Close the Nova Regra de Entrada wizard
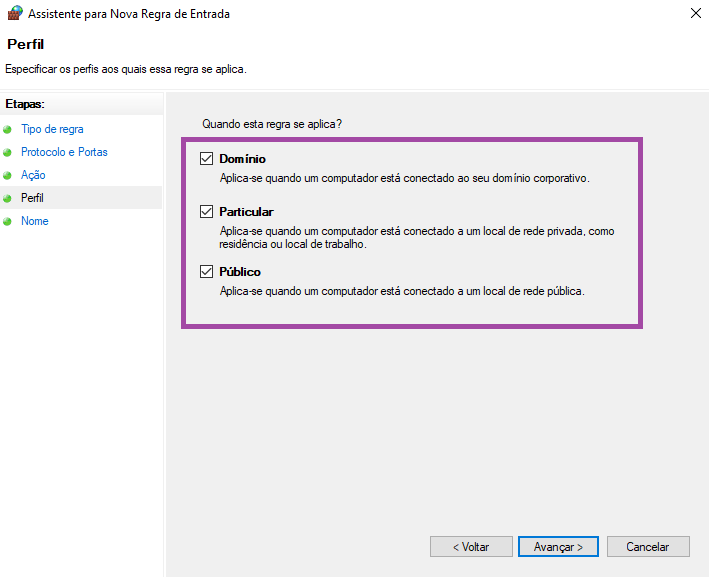The height and width of the screenshot is (577, 709). click(x=695, y=13)
